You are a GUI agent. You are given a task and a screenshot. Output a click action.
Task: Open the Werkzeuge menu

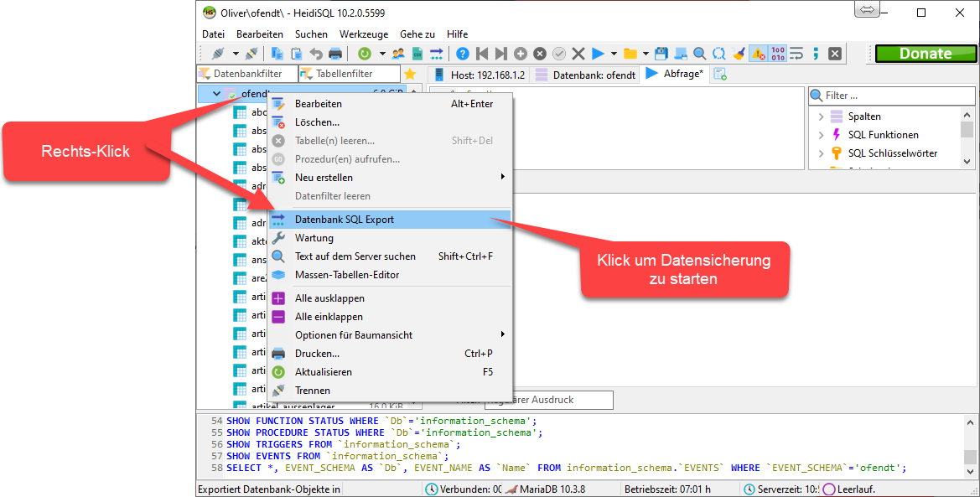click(x=364, y=34)
